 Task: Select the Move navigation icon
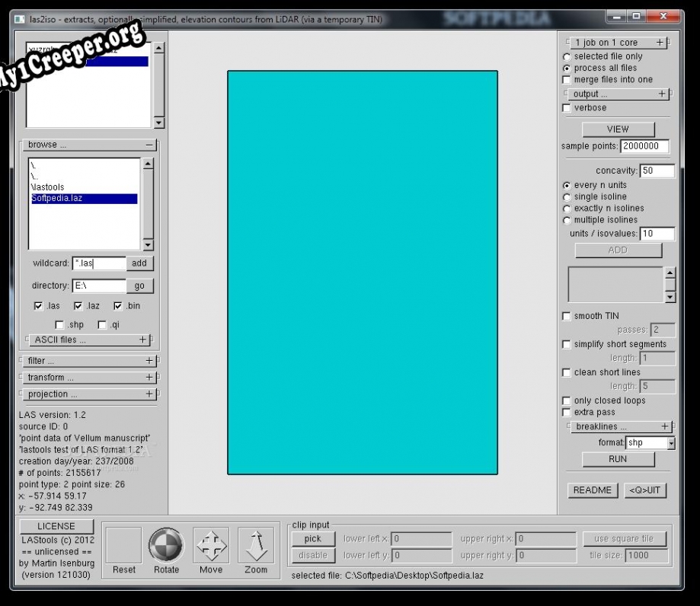click(x=211, y=545)
